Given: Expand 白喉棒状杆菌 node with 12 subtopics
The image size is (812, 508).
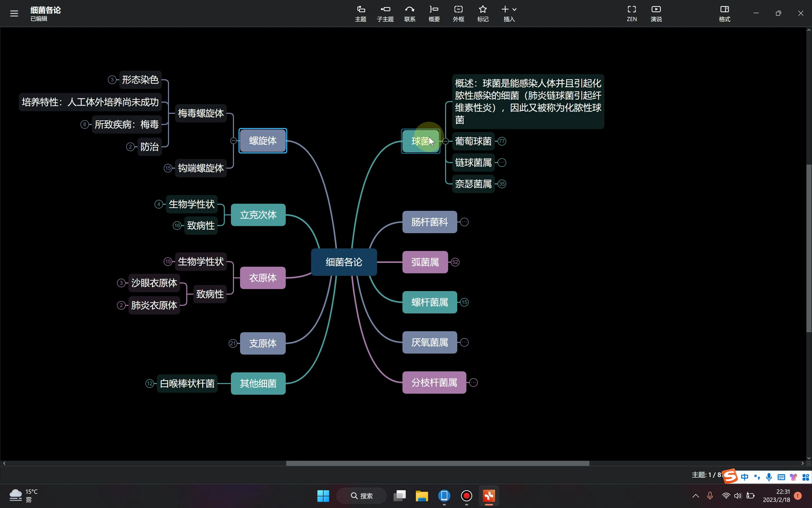Looking at the screenshot, I should click(x=150, y=383).
